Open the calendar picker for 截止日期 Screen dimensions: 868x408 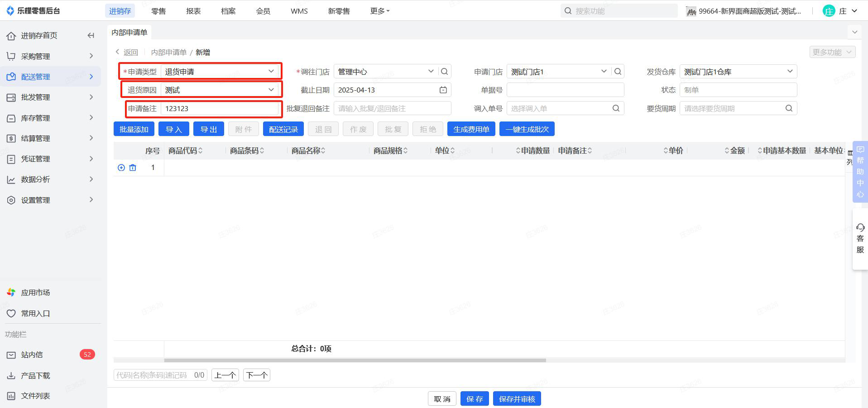[443, 90]
